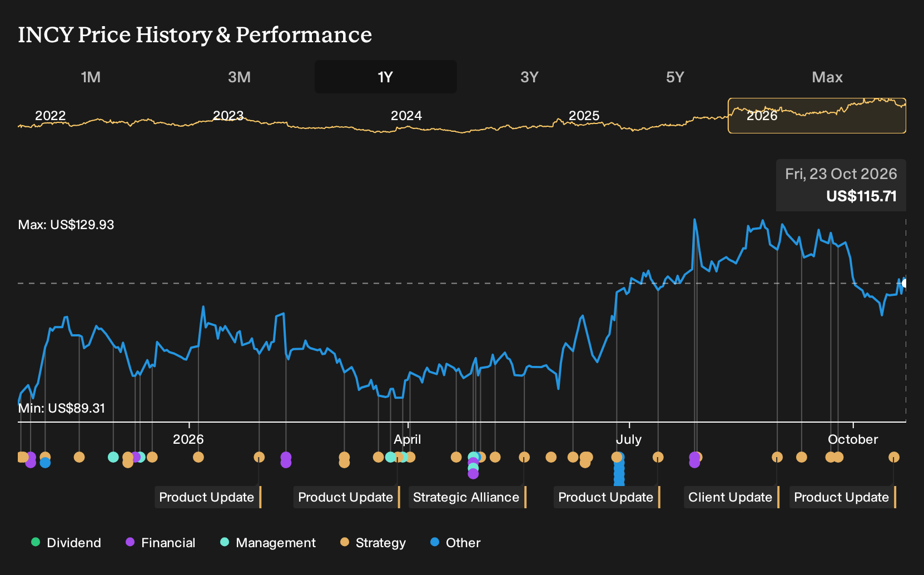Click the April axis label
Screen dimensions: 924x575
pos(408,439)
